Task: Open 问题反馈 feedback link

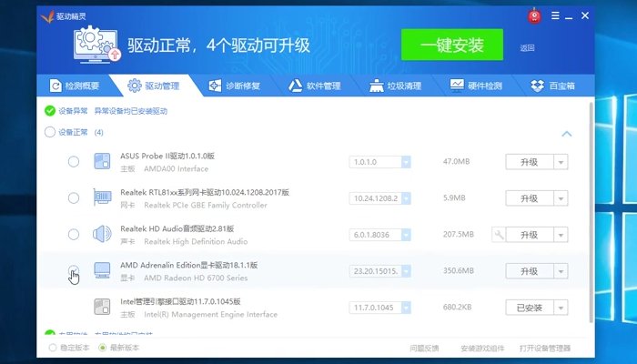Action: [x=424, y=349]
